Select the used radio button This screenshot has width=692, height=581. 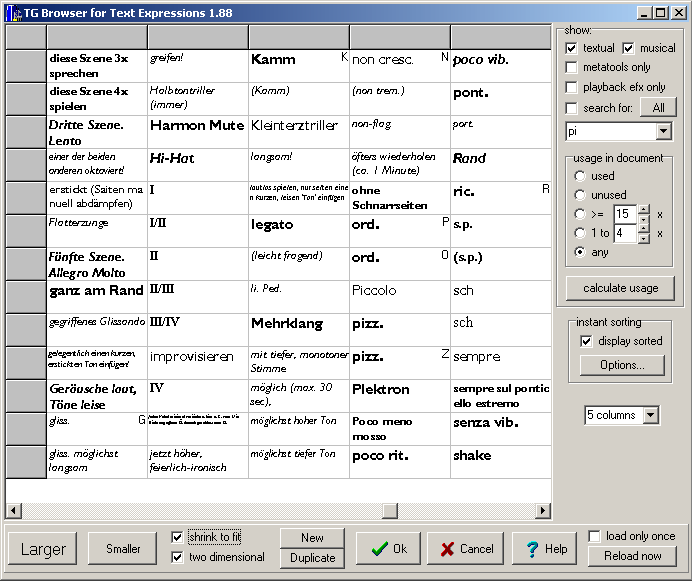pos(580,176)
